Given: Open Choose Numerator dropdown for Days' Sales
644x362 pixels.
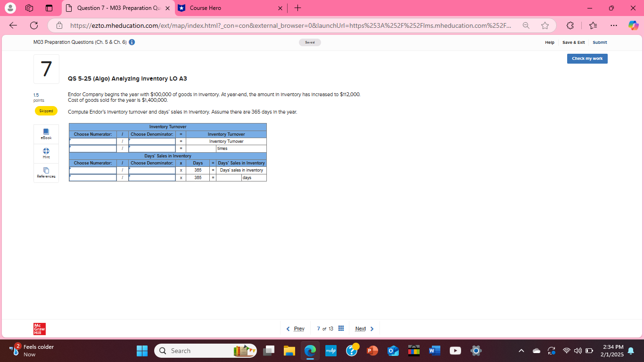Looking at the screenshot, I should pyautogui.click(x=92, y=170).
